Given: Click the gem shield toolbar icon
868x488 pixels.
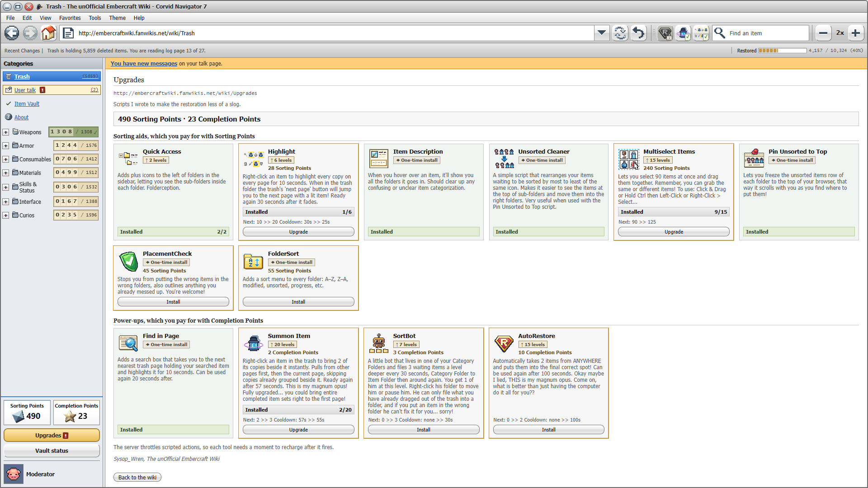Looking at the screenshot, I should (x=665, y=33).
